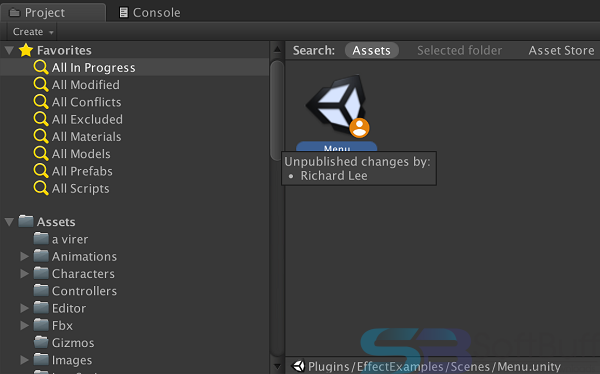This screenshot has width=600, height=374.
Task: Select the Gizmos folder icon
Action: [x=41, y=342]
